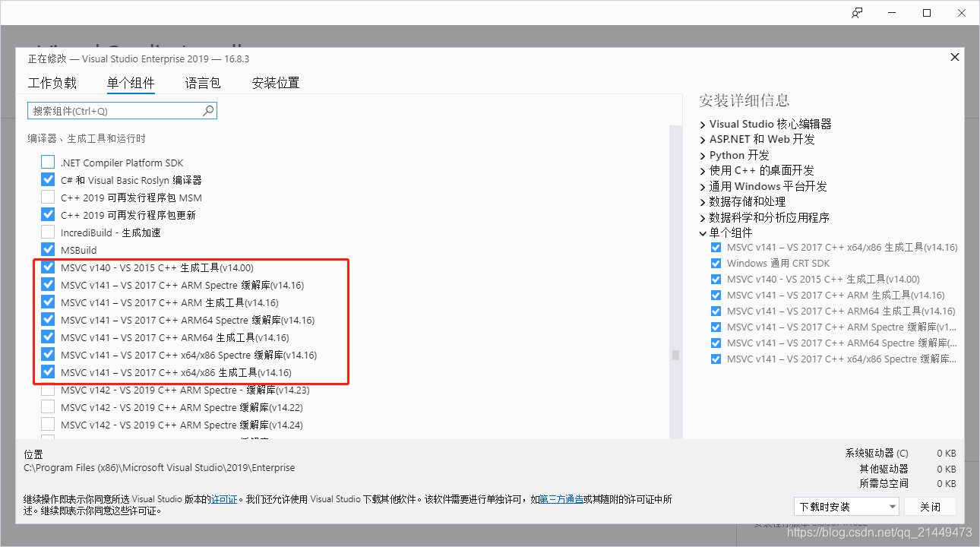The image size is (980, 547).
Task: Check C++ 2019 可再发行程序包 MSM
Action: [x=48, y=198]
